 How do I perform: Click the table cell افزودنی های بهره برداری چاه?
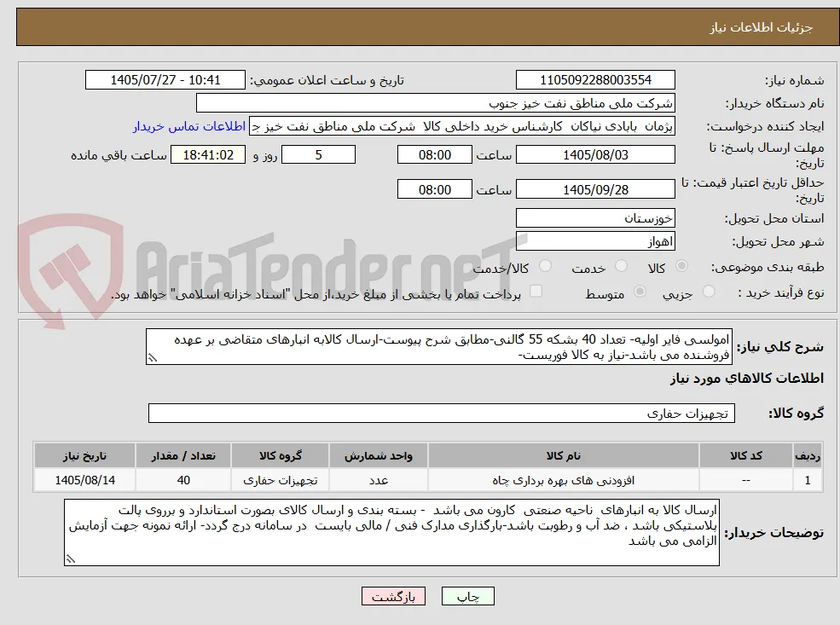point(563,480)
